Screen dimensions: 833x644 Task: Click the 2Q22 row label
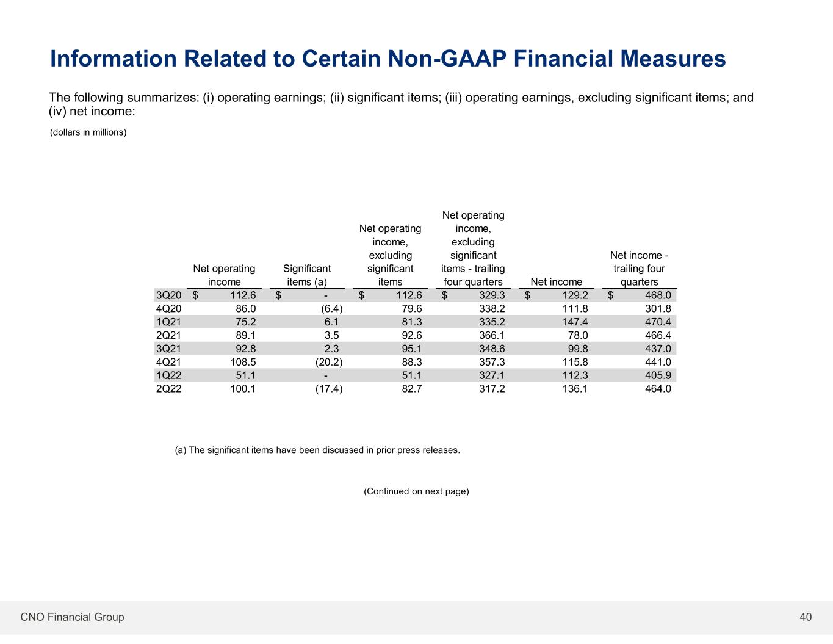tap(169, 389)
